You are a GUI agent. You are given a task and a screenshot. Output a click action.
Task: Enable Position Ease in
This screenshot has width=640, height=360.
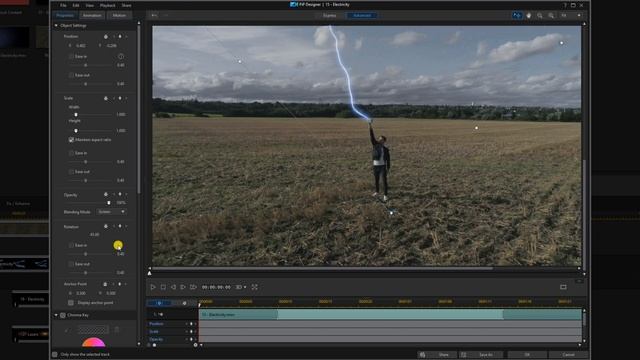click(71, 56)
